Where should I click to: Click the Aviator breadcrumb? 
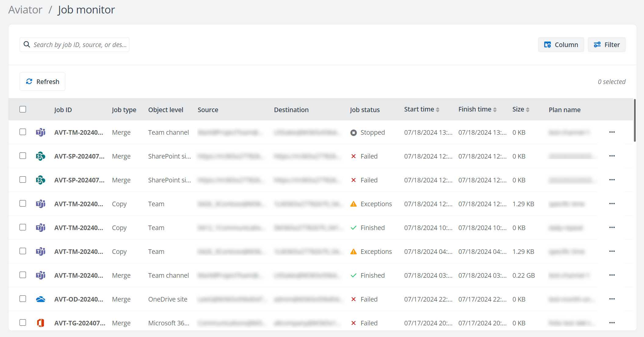25,9
